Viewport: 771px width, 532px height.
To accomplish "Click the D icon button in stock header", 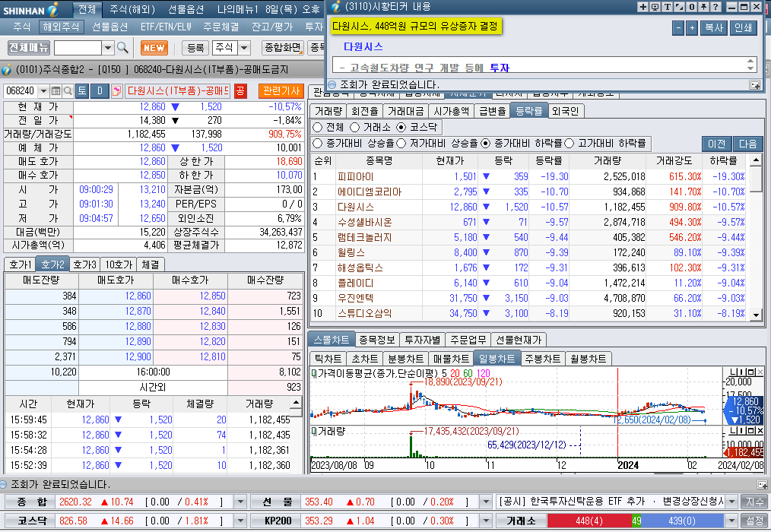I will coord(100,91).
